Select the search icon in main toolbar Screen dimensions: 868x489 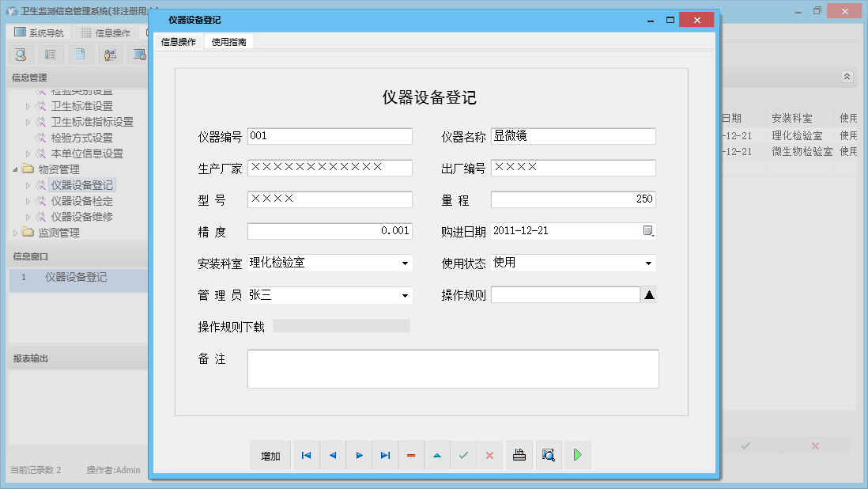[21, 54]
